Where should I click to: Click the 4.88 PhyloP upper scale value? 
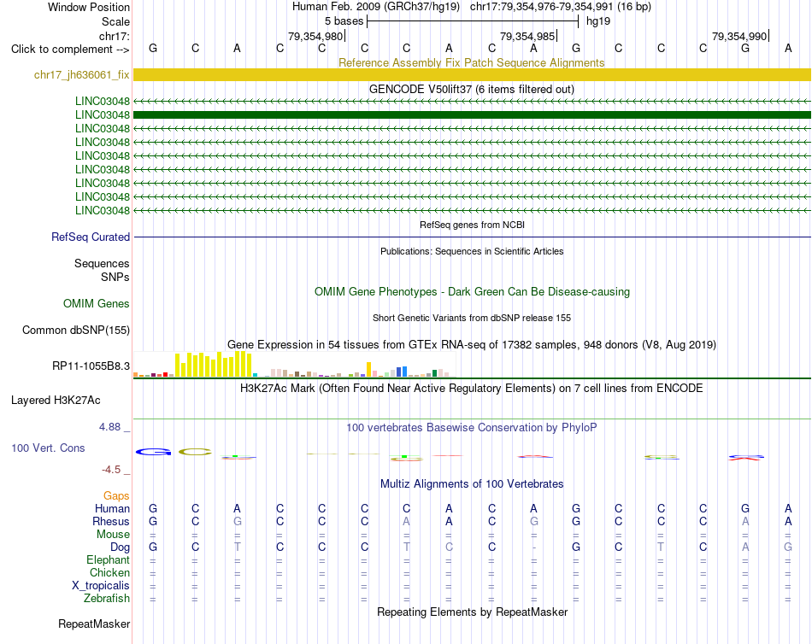coord(109,427)
